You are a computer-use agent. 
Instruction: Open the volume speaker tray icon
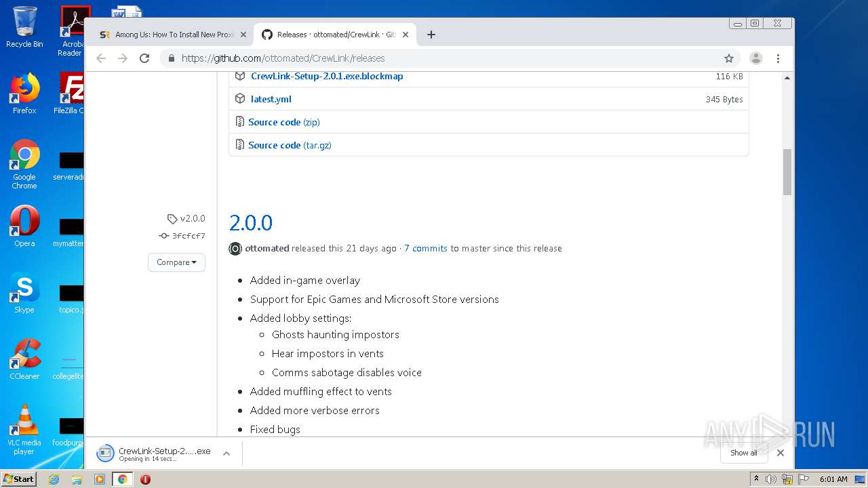(771, 479)
